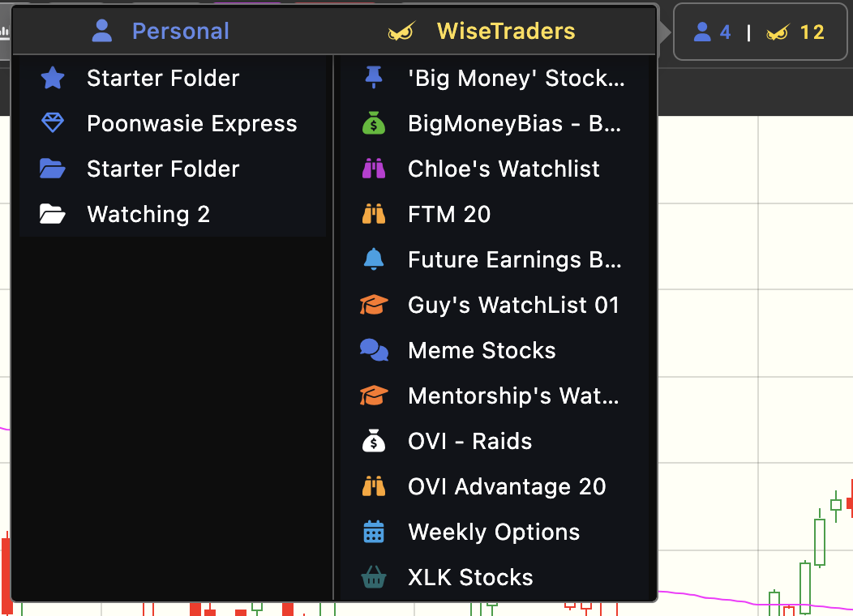Select FTM 20 watchlist

449,215
